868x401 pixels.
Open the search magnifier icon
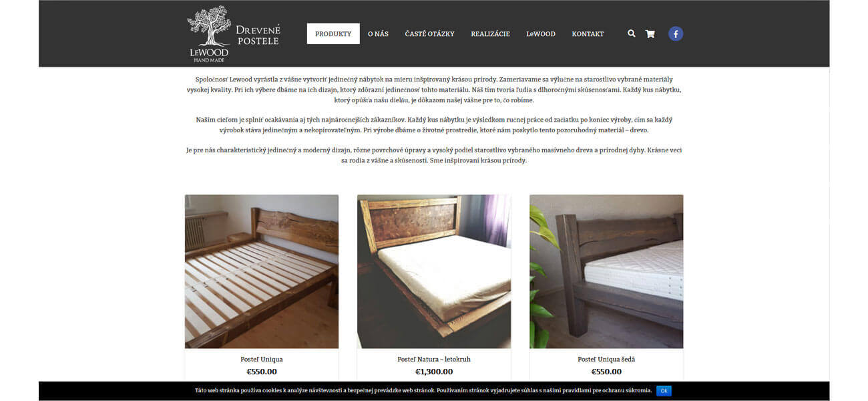(x=631, y=33)
